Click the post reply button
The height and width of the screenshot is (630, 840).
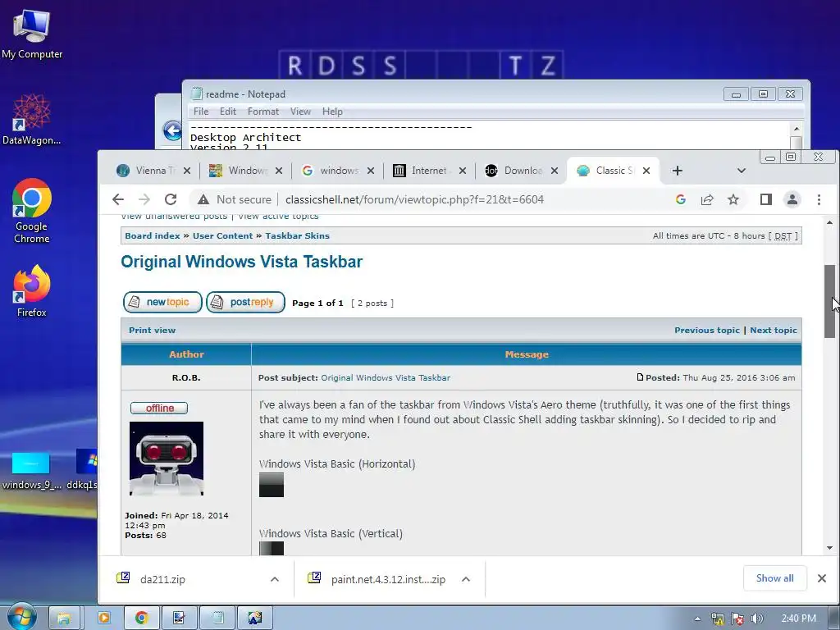click(245, 302)
